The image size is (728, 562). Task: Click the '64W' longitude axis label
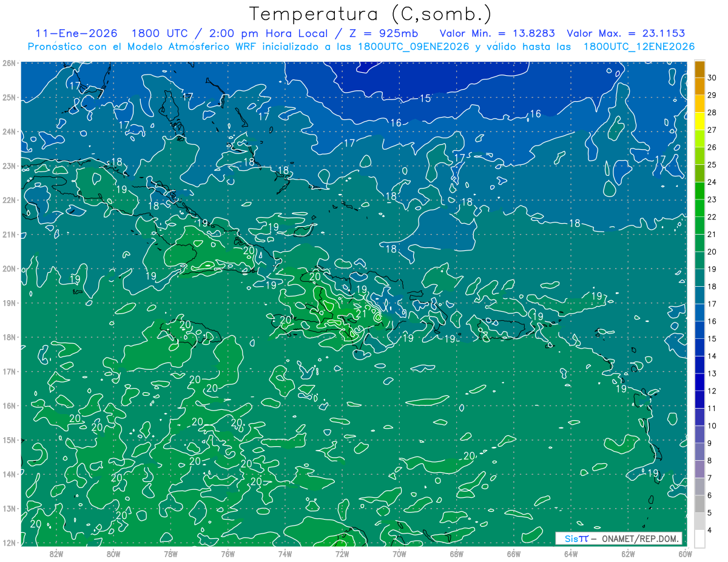click(571, 554)
